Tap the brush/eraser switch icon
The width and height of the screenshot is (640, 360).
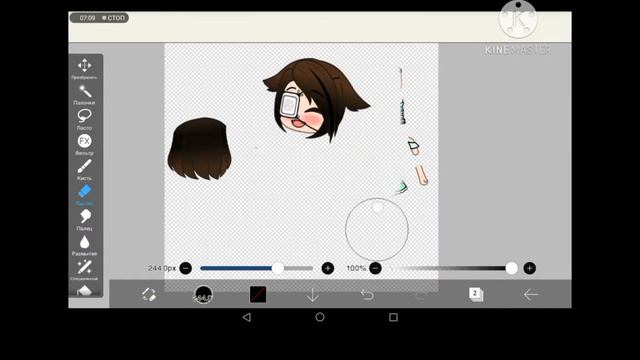149,294
